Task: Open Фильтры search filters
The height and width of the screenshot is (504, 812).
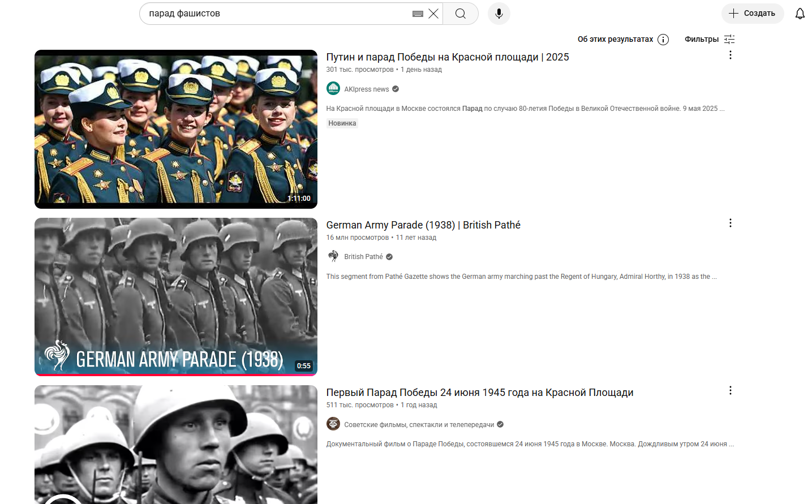Action: 709,39
